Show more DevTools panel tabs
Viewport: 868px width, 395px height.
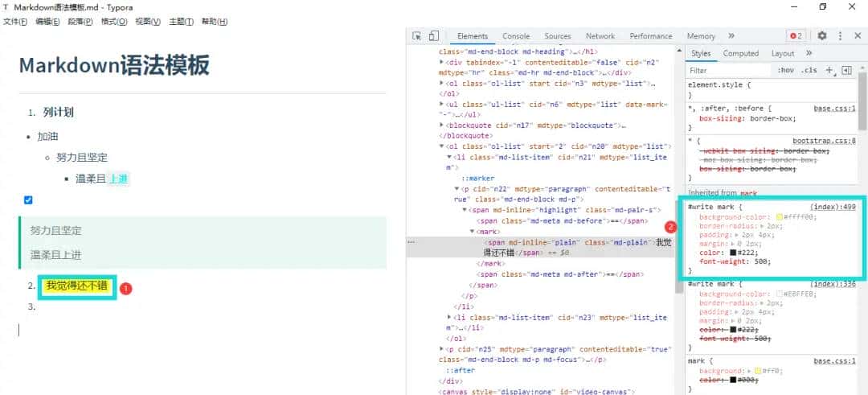tap(731, 36)
